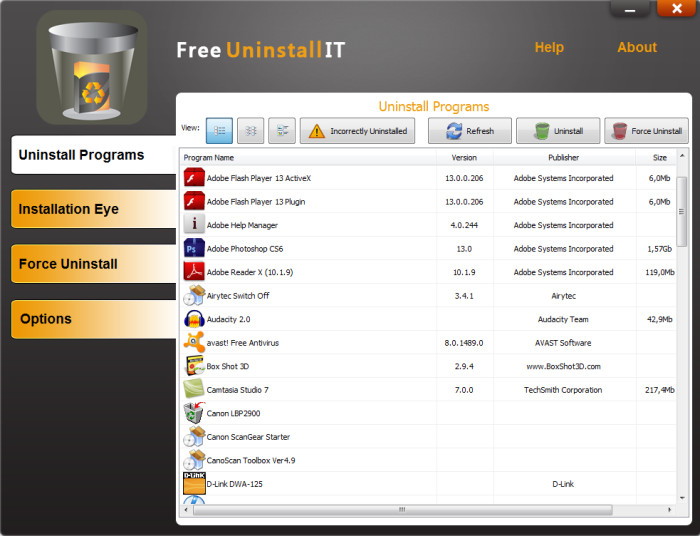The width and height of the screenshot is (700, 536).
Task: Show Incorrectly Uninstalled programs
Action: pyautogui.click(x=357, y=131)
